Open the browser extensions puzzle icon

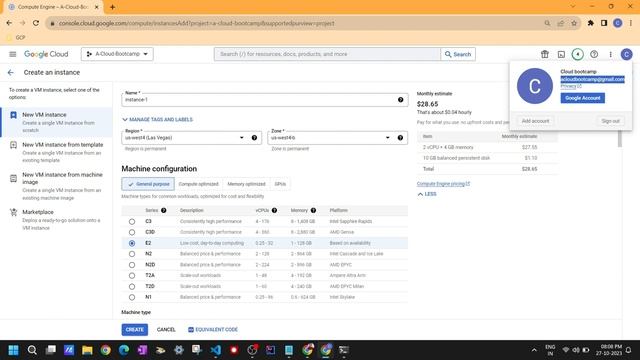tap(590, 23)
